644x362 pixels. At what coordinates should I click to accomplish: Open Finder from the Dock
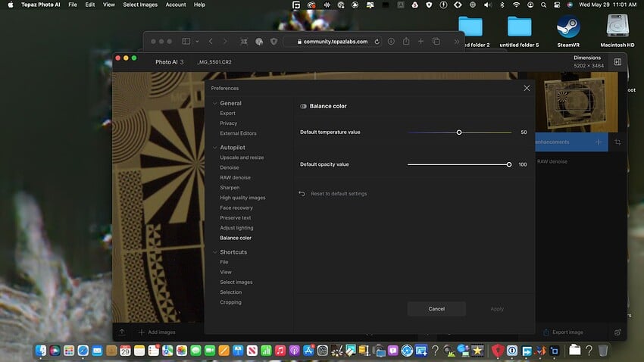41,351
